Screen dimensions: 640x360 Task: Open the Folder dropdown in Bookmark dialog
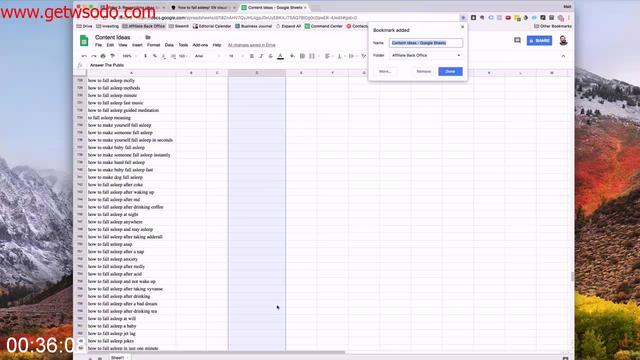[x=426, y=55]
